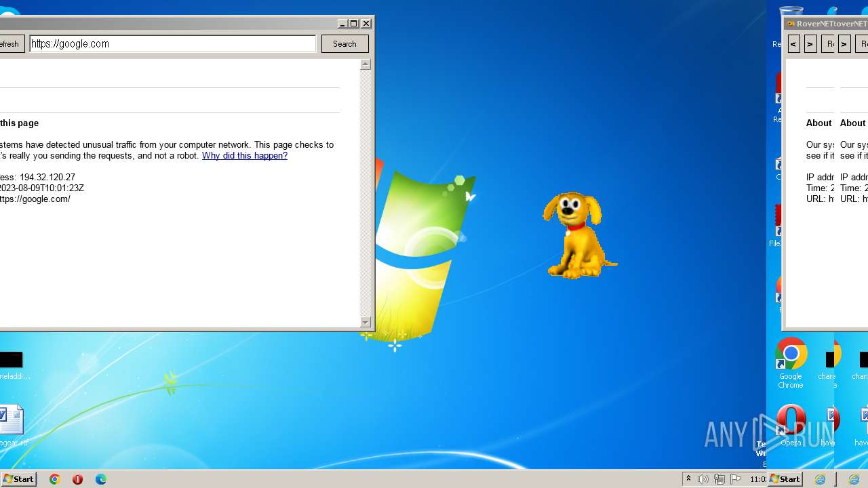Click back '<' button in RoverNET window
The image size is (868, 488).
tap(793, 44)
